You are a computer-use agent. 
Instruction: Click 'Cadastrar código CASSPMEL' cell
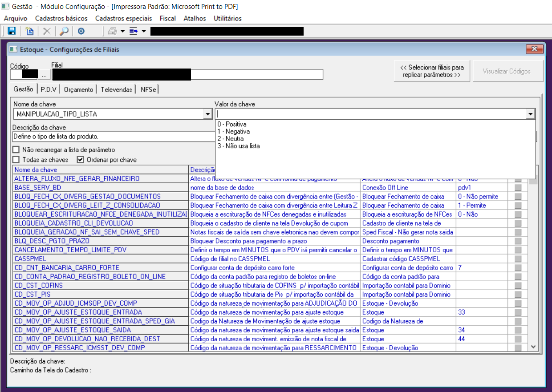coord(408,259)
